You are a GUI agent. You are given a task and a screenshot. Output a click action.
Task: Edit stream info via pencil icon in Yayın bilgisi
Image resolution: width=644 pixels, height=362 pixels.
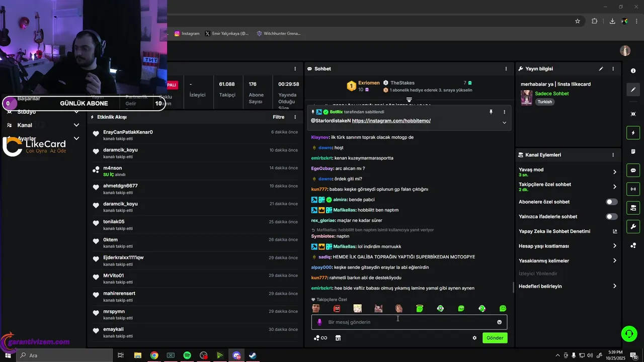[601, 68]
